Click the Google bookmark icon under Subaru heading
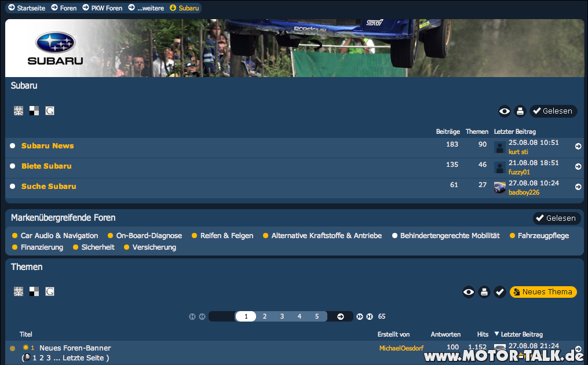The height and width of the screenshot is (365, 588). click(50, 111)
